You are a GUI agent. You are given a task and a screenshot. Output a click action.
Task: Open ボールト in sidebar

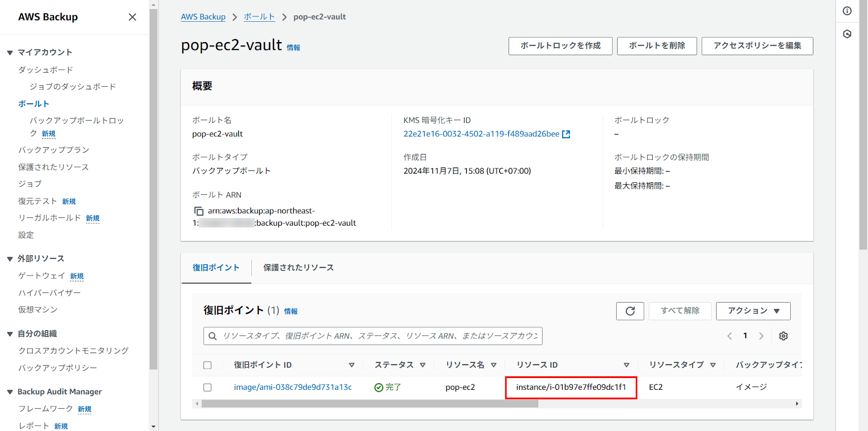pos(33,104)
